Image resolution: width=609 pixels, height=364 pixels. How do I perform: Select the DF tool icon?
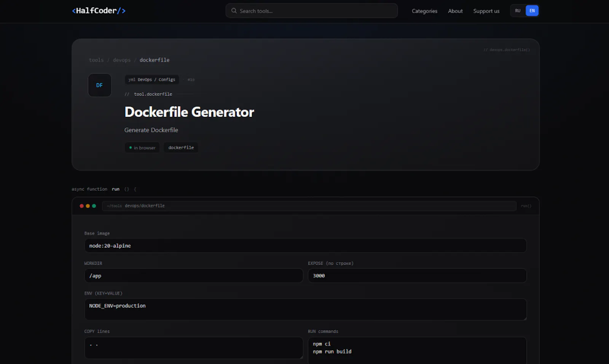[99, 85]
